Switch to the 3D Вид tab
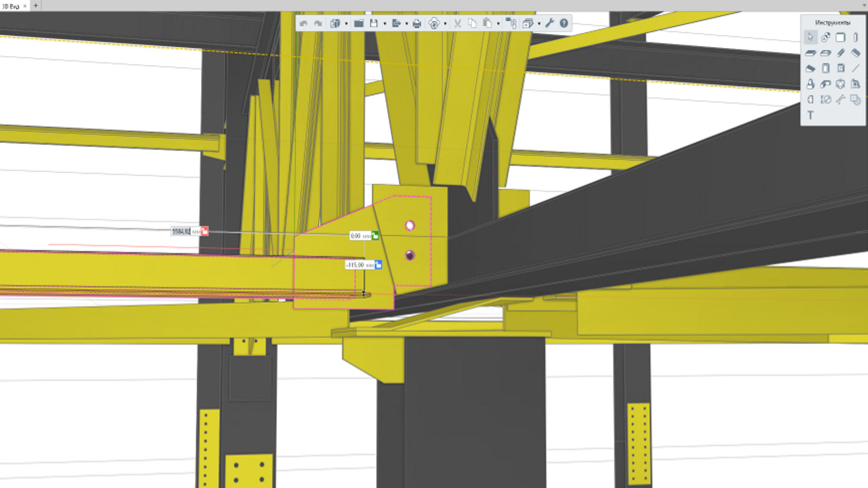The image size is (868, 488). pyautogui.click(x=11, y=6)
